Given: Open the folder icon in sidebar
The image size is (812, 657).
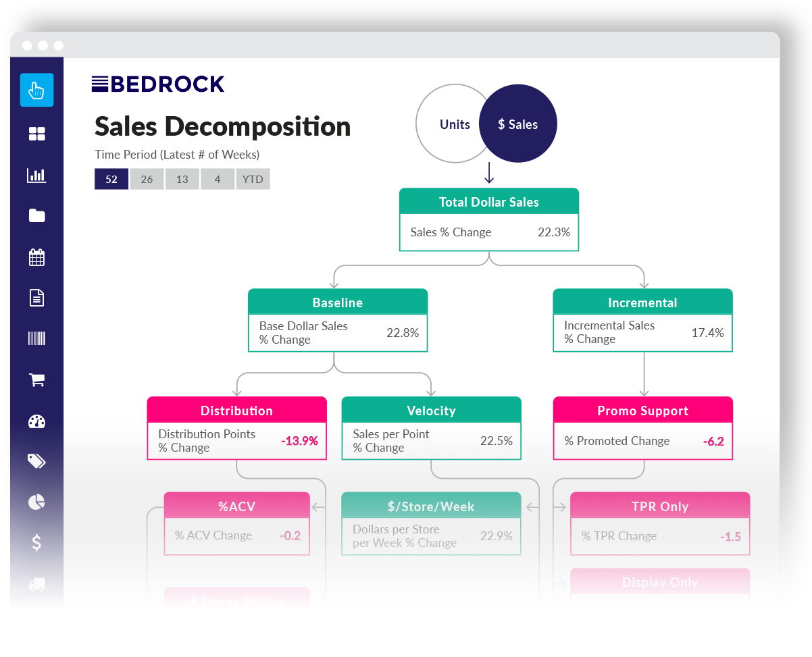Looking at the screenshot, I should click(36, 215).
